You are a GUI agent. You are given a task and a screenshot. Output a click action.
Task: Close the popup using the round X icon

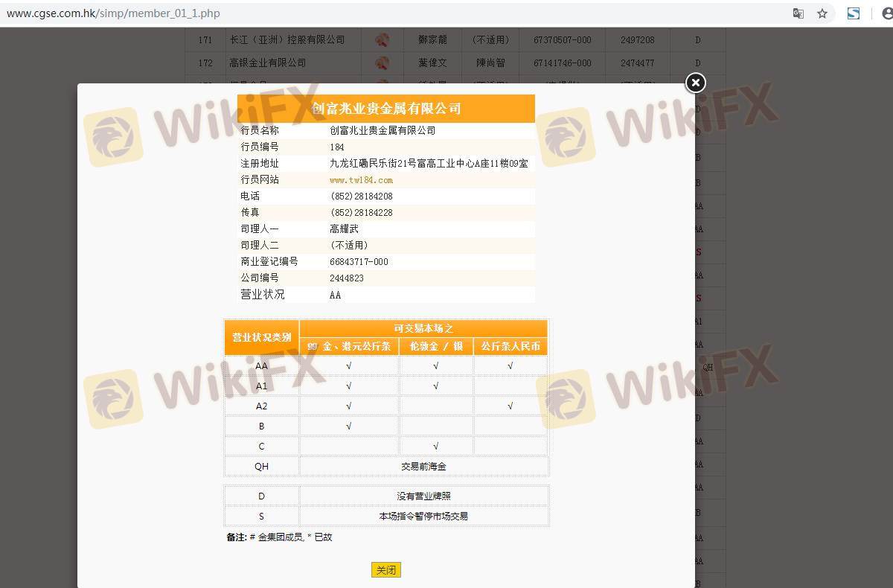point(695,83)
